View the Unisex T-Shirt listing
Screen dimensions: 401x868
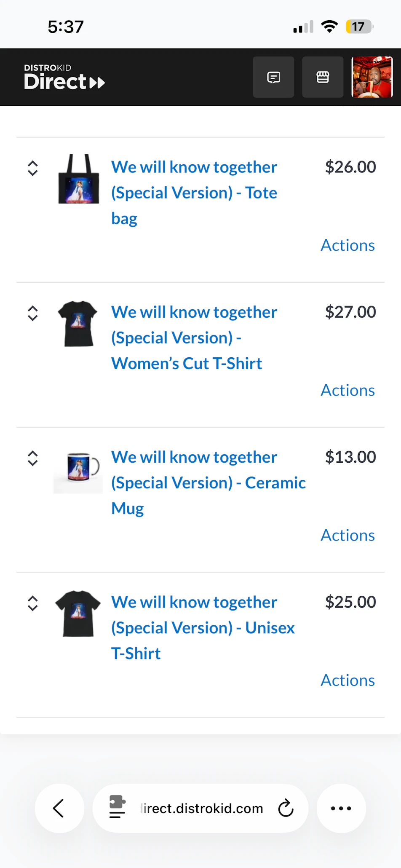203,627
